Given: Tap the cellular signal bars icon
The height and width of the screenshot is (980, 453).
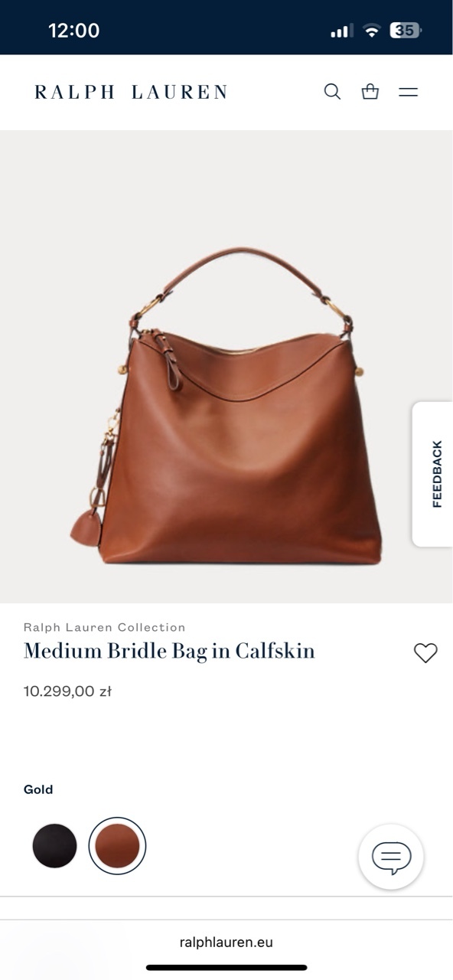Looking at the screenshot, I should tap(341, 31).
